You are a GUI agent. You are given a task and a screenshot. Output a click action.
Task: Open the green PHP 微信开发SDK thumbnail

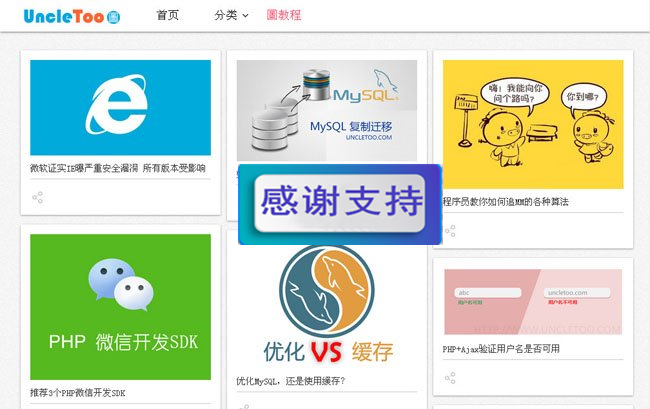coord(121,307)
